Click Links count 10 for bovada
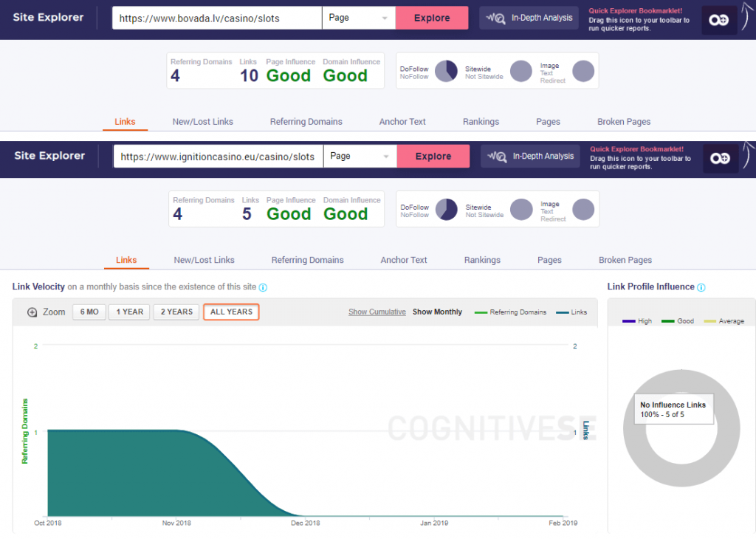The width and height of the screenshot is (756, 539). (x=250, y=76)
